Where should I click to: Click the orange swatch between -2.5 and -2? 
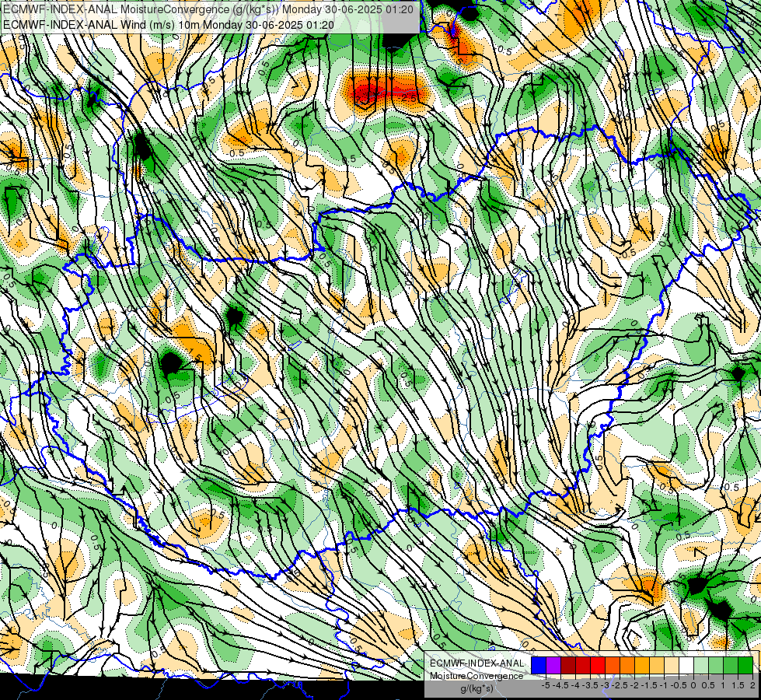627,665
